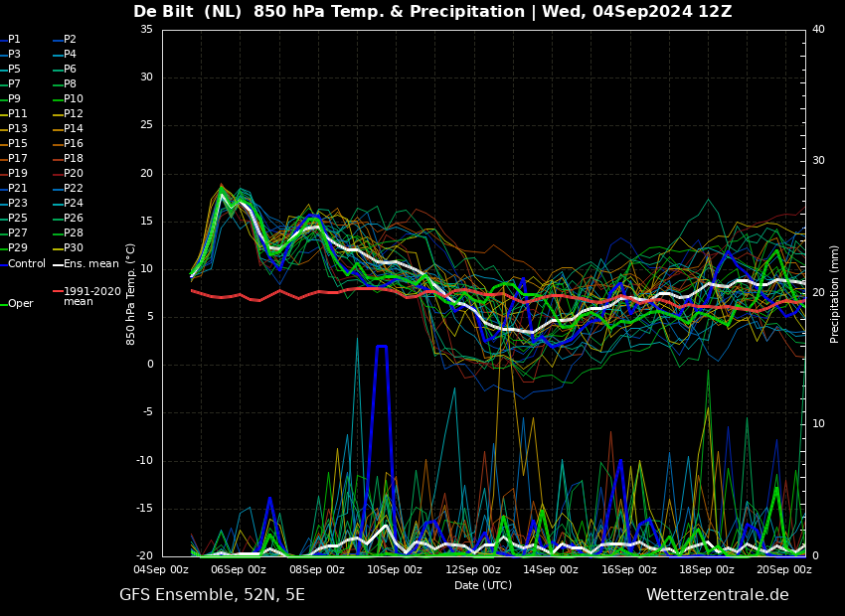This screenshot has height=616, width=845.
Task: Click the P20 legend label
Action: (73, 174)
